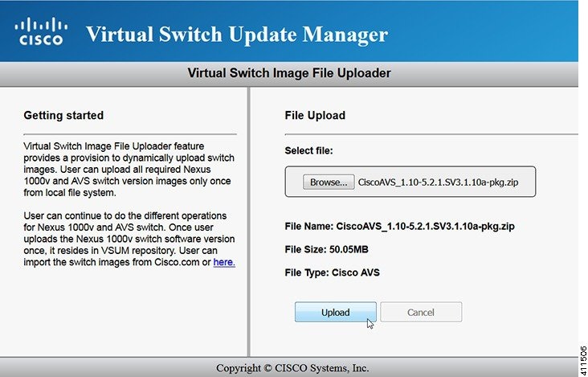Image resolution: width=588 pixels, height=377 pixels.
Task: Click the Cisco logo in header
Action: click(41, 31)
